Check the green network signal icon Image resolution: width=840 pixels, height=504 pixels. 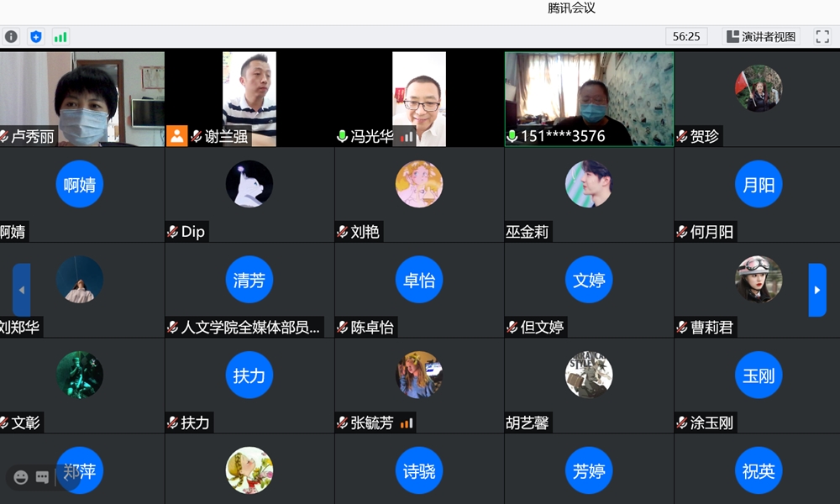(60, 37)
